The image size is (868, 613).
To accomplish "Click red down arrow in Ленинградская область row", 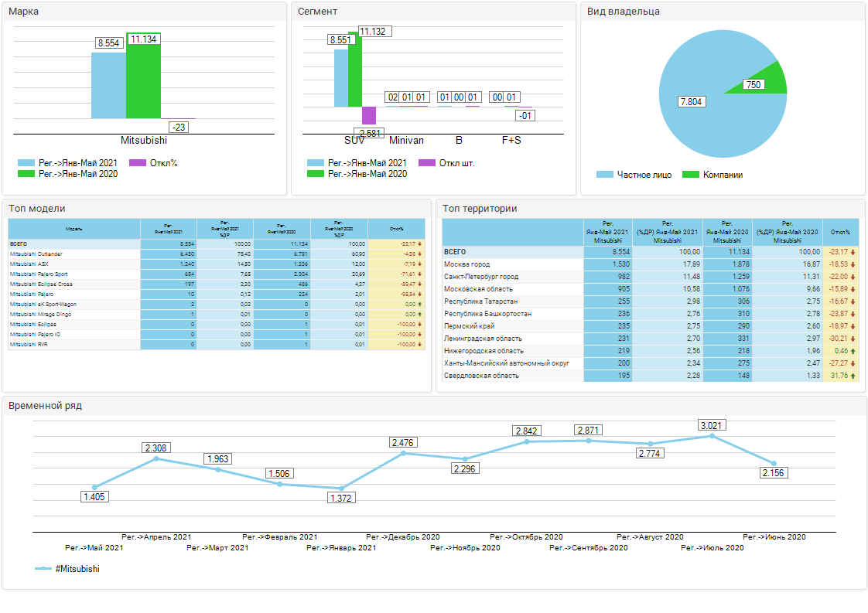I will pos(853,339).
